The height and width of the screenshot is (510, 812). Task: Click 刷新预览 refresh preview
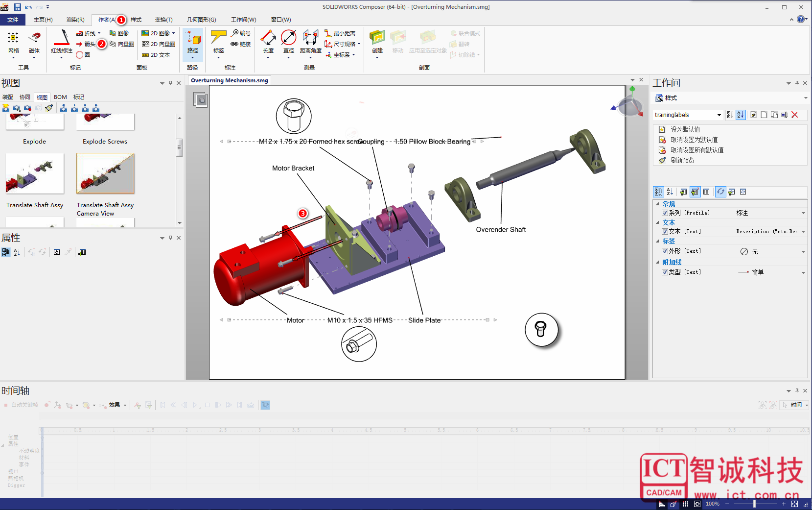click(682, 160)
